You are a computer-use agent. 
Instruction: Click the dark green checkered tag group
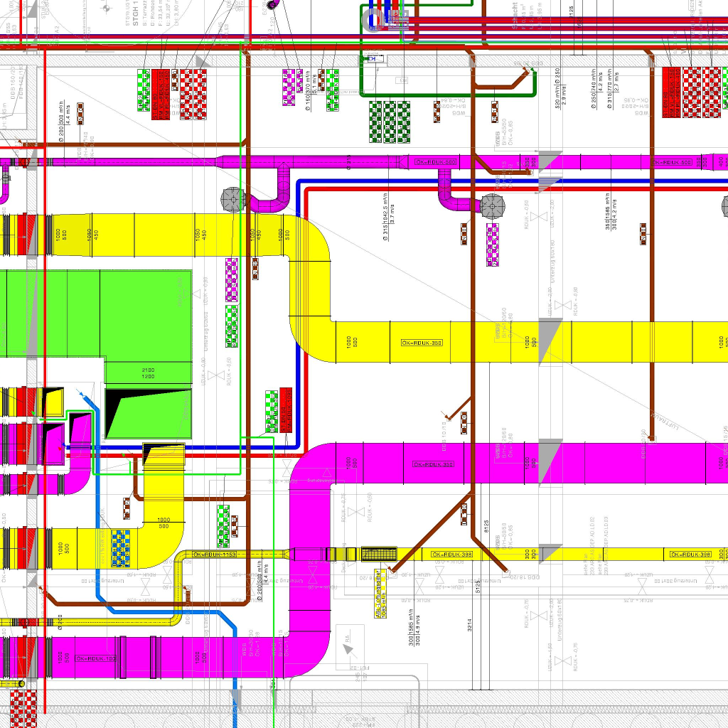390,122
